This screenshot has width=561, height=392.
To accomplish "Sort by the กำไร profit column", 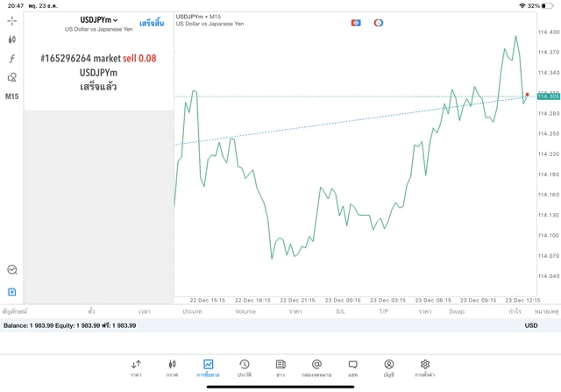I will (515, 311).
